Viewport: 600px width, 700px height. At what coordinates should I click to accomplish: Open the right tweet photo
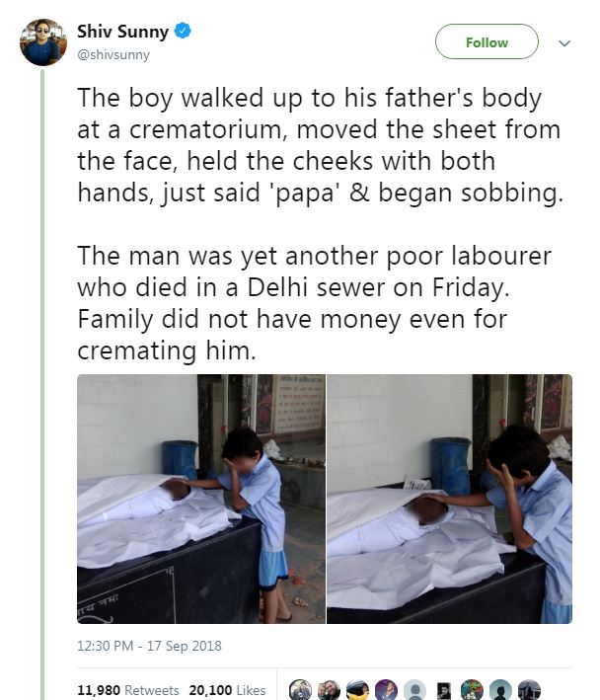click(449, 499)
